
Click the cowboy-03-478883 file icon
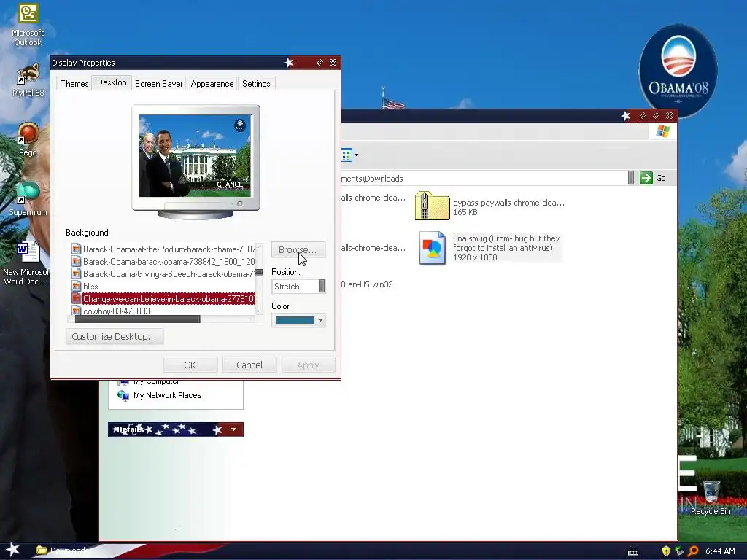[76, 311]
